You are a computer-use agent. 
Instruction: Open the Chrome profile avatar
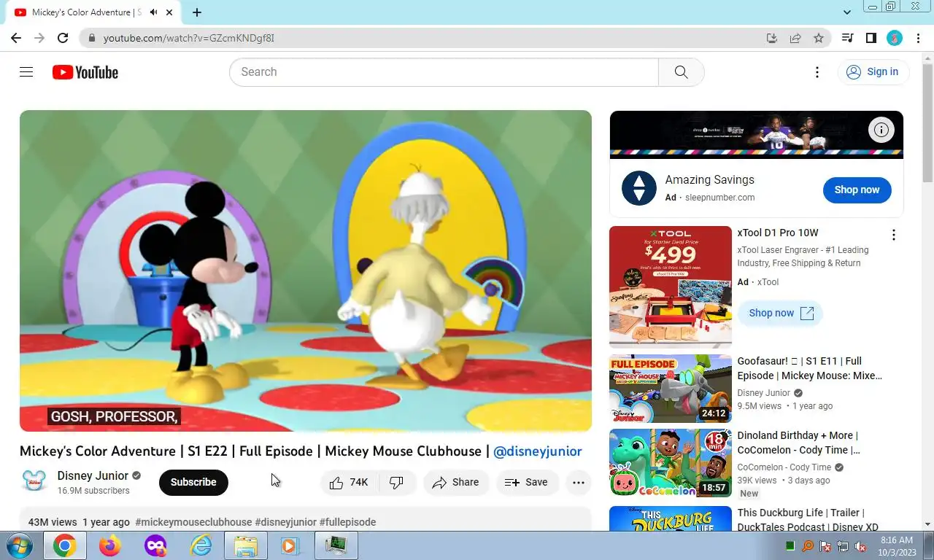tap(895, 38)
